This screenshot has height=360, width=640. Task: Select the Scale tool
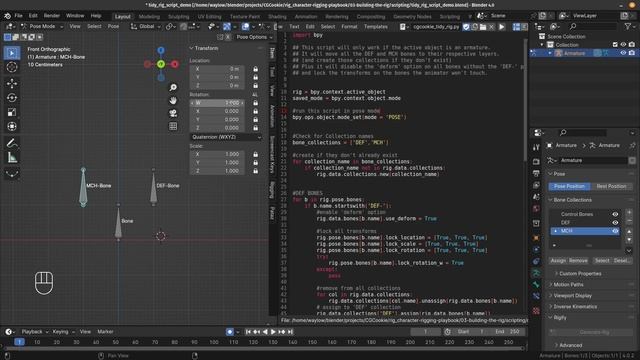tap(12, 112)
